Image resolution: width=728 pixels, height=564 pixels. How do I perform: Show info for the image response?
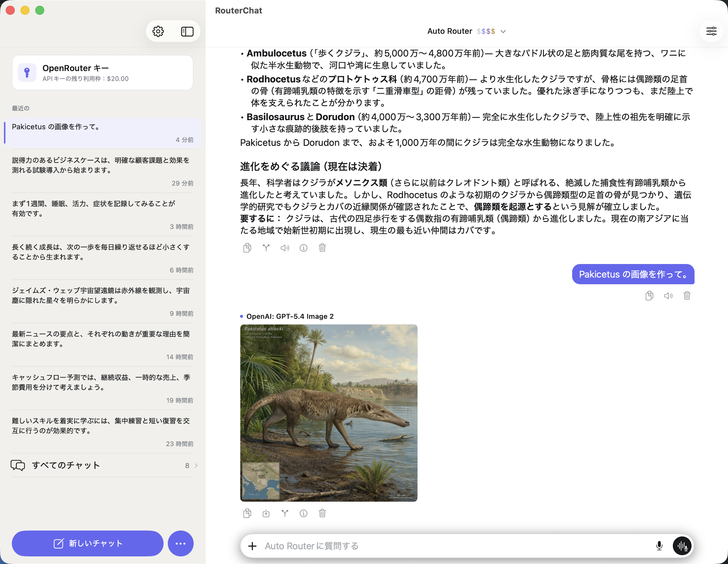[303, 513]
